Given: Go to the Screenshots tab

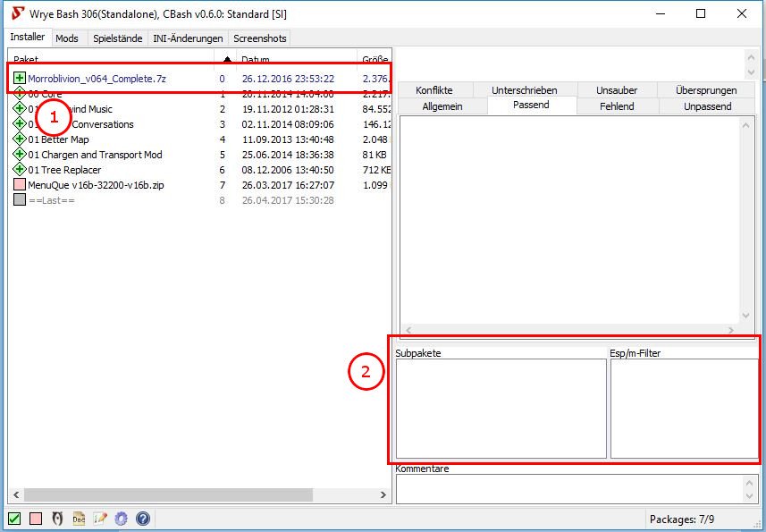Looking at the screenshot, I should pos(259,38).
